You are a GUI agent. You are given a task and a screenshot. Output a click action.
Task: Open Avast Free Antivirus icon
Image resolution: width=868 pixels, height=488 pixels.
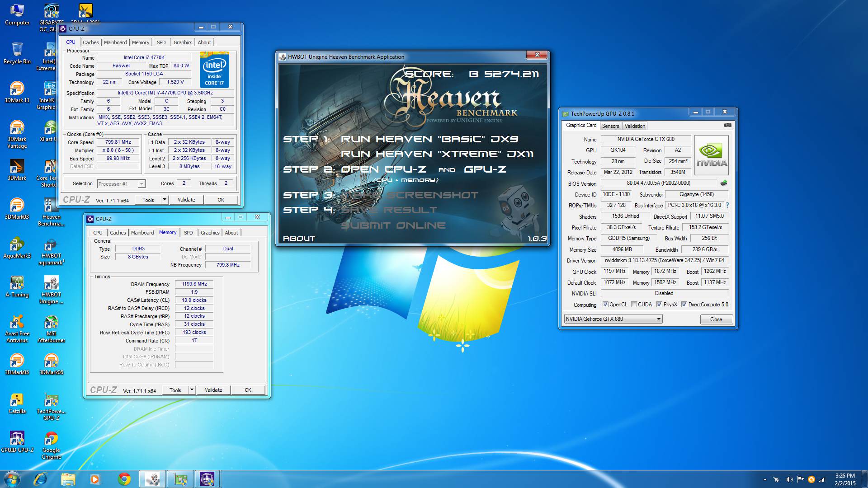(17, 328)
